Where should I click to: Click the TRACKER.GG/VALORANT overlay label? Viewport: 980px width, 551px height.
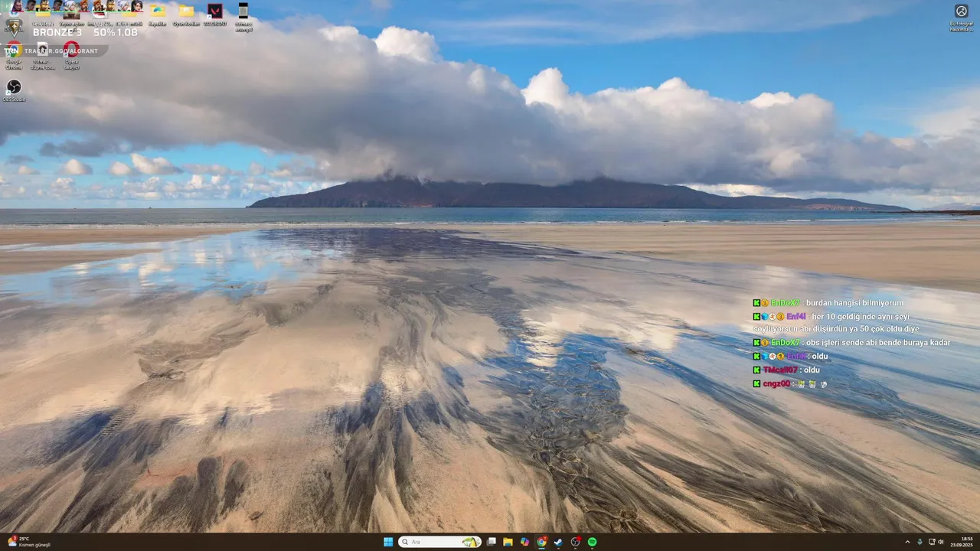click(60, 51)
